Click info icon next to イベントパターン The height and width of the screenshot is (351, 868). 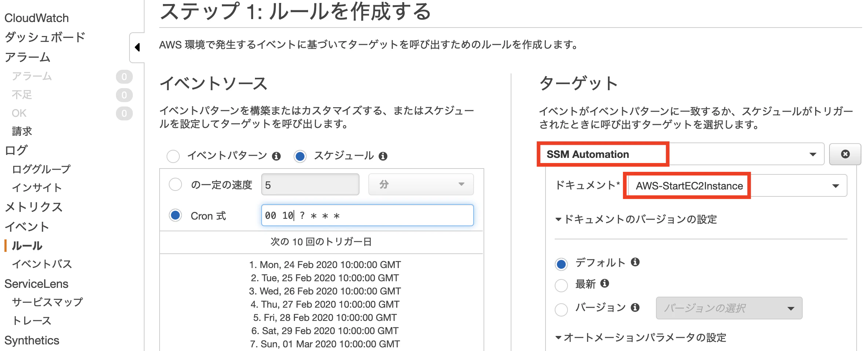pos(276,156)
